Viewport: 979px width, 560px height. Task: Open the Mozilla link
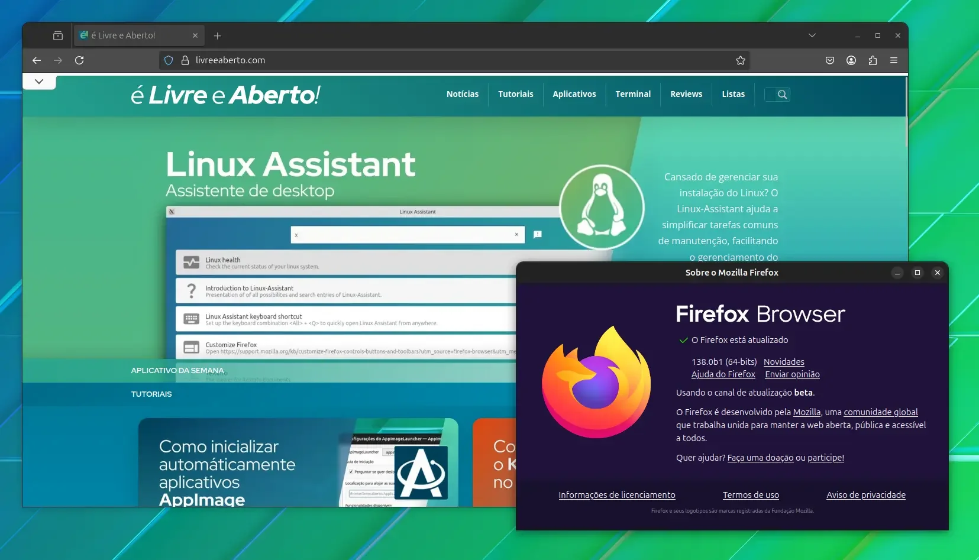(x=807, y=412)
